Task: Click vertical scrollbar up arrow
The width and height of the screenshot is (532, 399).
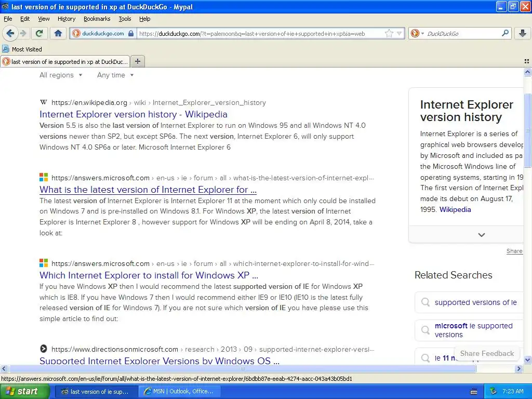Action: coord(527,72)
